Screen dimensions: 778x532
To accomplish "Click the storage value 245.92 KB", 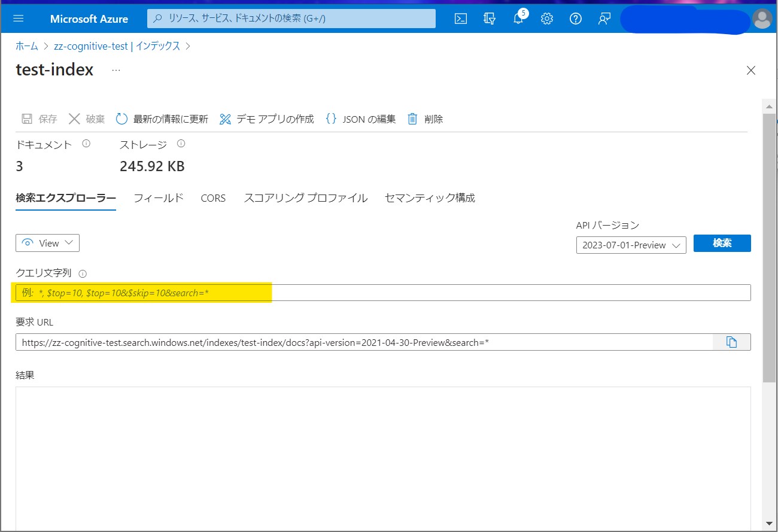I will point(152,166).
